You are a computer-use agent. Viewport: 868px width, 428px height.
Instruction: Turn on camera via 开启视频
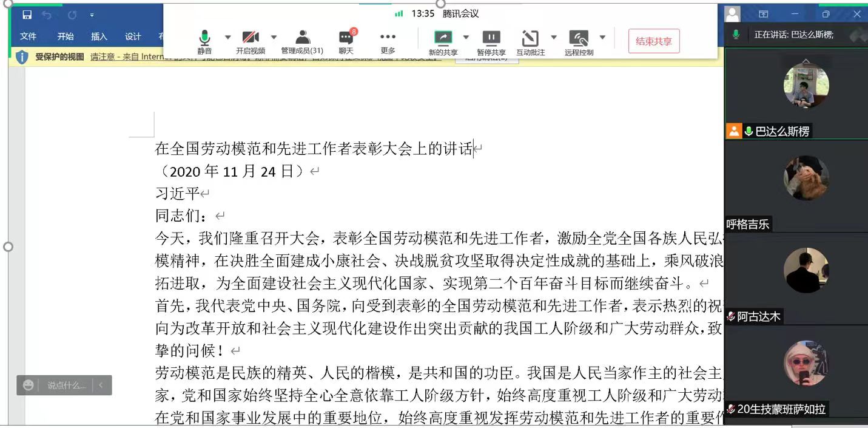pyautogui.click(x=251, y=38)
